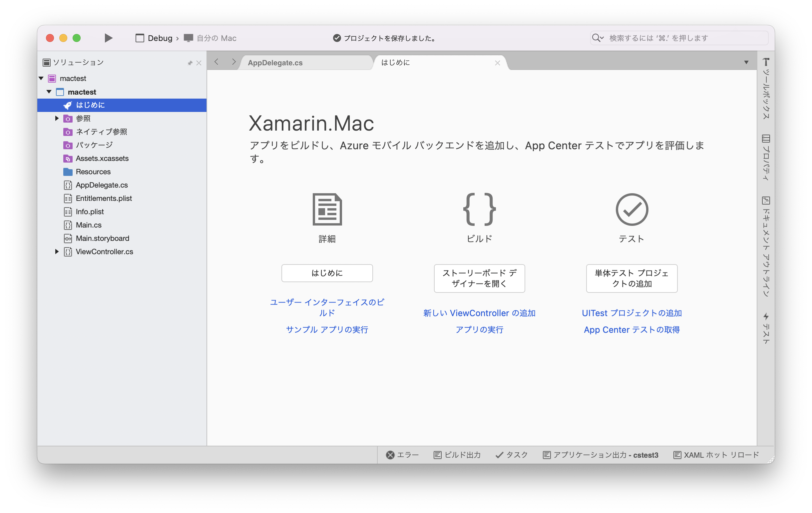Screen dimensions: 812x513
Task: Navigate forward with the right arrow
Action: 234,62
